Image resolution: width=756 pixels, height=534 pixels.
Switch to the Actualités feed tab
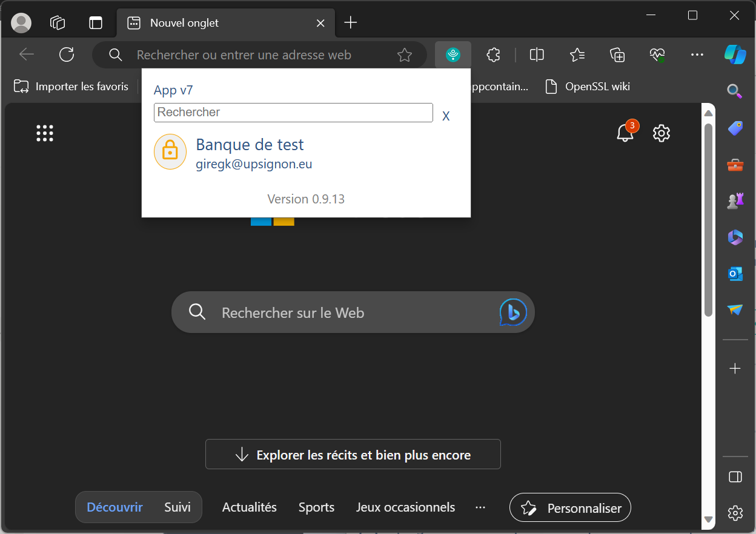tap(249, 507)
